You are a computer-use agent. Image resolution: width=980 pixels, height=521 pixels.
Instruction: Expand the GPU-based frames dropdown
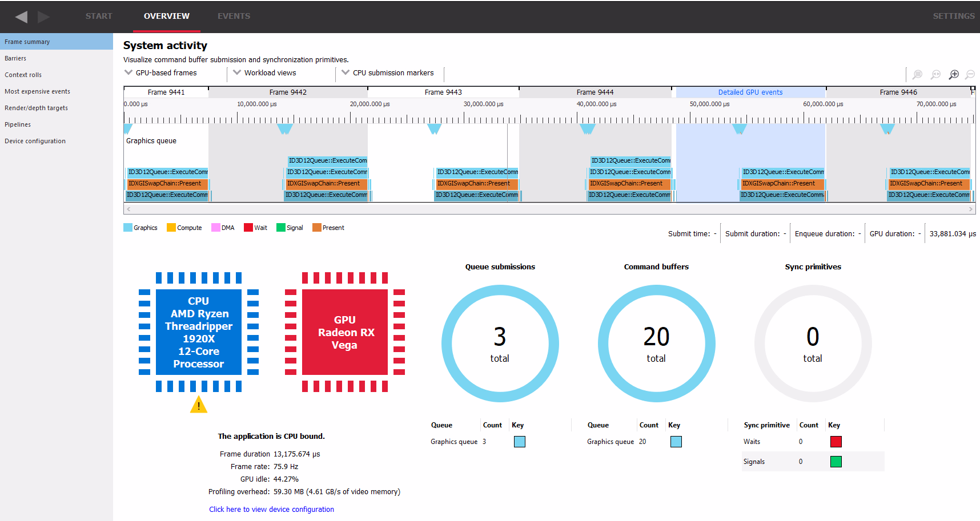[x=161, y=73]
